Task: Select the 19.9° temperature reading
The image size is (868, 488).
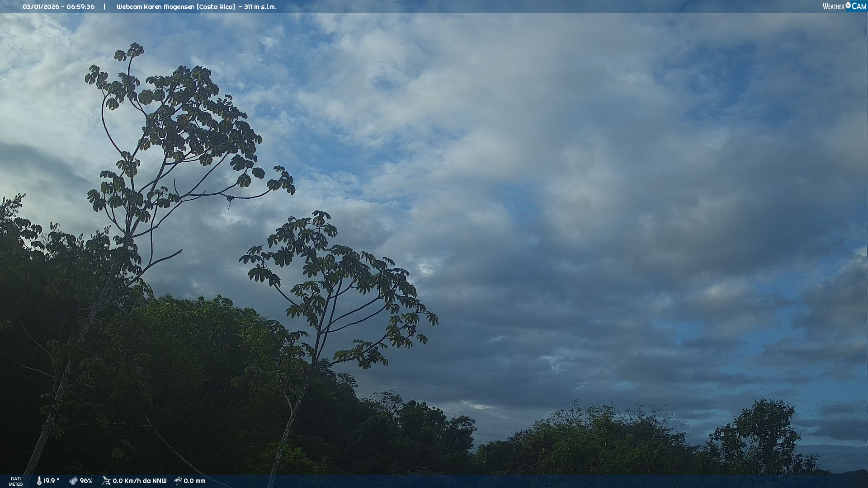Action: click(x=51, y=481)
